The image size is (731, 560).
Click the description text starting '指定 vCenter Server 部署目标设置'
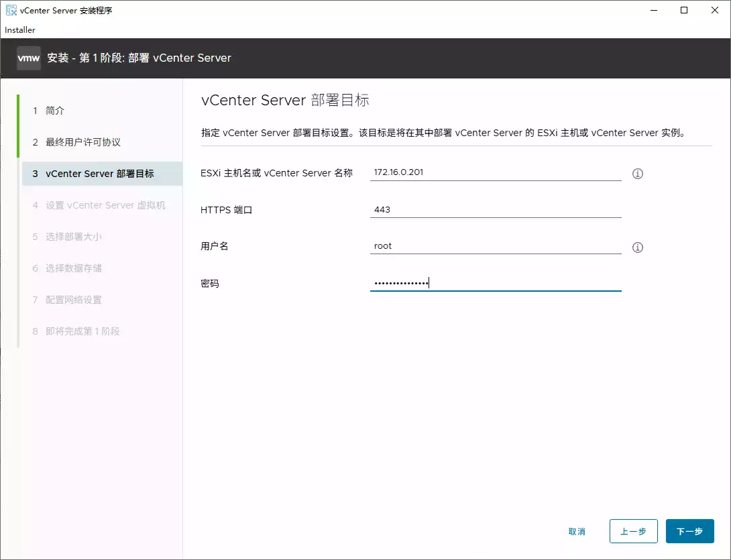[444, 133]
